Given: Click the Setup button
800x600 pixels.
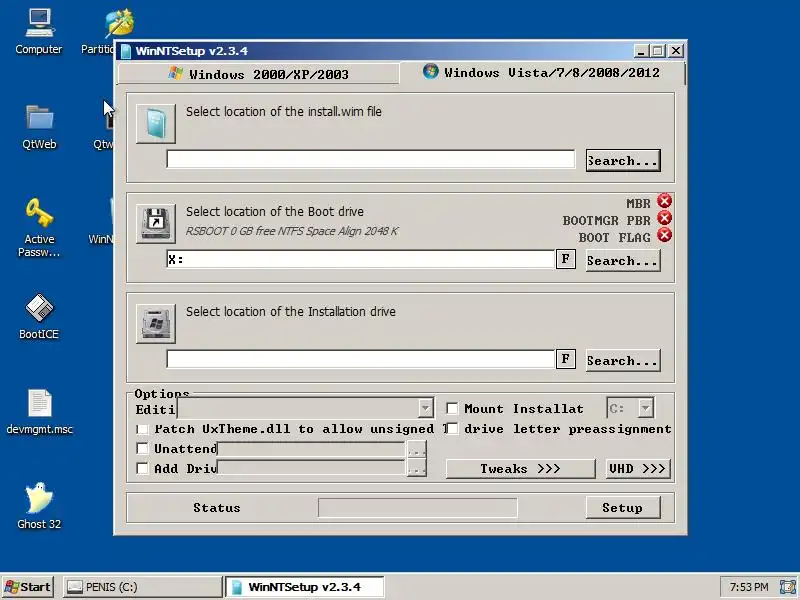Looking at the screenshot, I should (x=623, y=508).
